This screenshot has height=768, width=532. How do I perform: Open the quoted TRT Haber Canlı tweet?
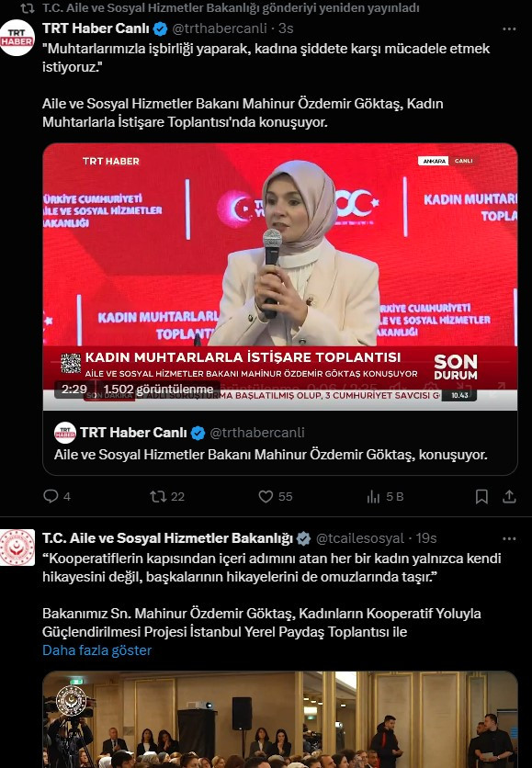(x=279, y=444)
